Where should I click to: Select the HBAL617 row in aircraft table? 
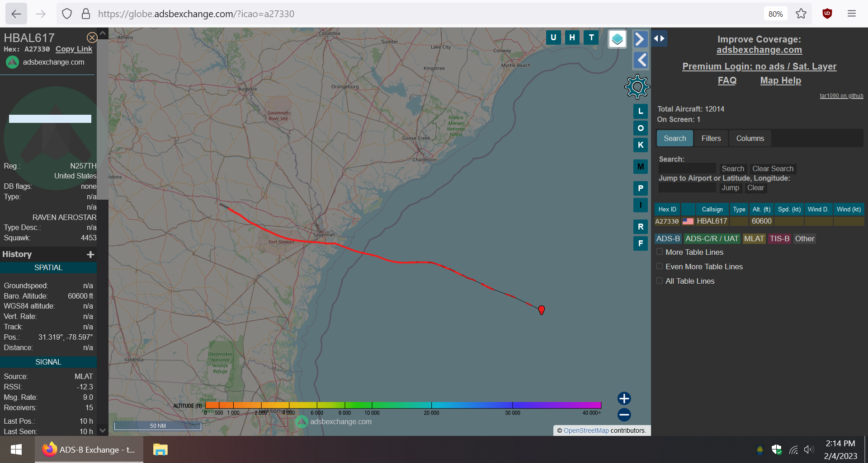click(759, 221)
